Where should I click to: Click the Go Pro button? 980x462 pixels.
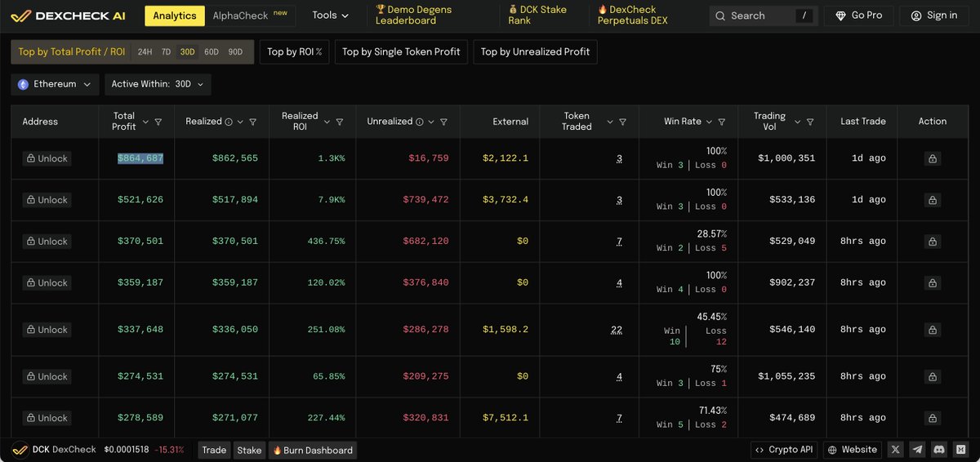(858, 16)
